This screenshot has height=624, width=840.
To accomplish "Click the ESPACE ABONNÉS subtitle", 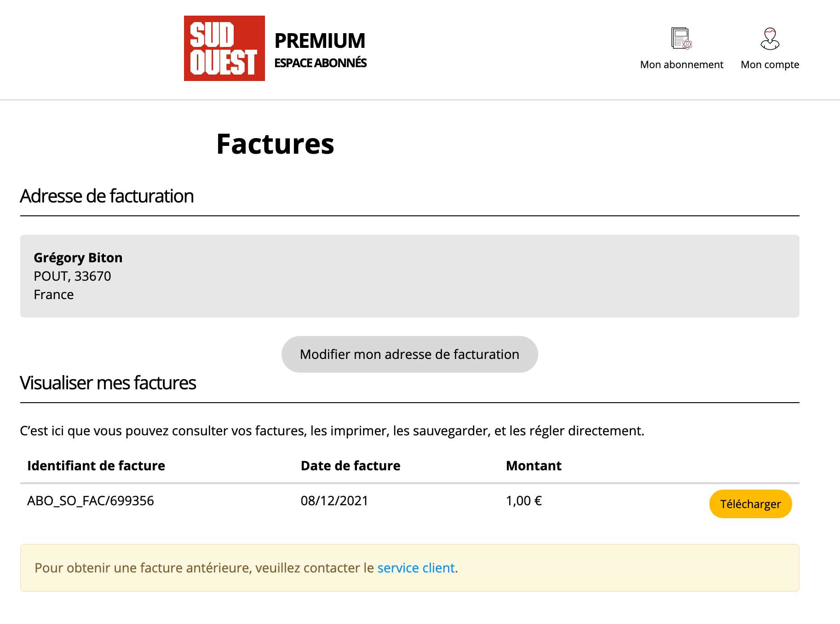I will 320,63.
